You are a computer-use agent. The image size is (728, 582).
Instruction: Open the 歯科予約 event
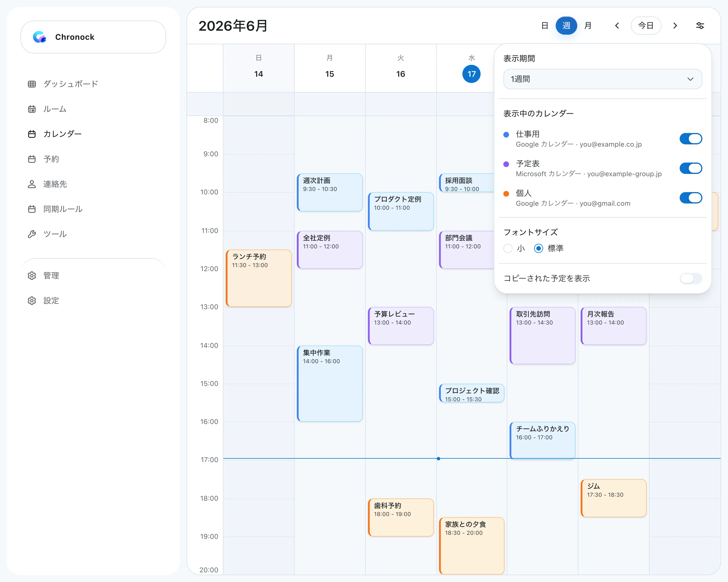(x=401, y=517)
